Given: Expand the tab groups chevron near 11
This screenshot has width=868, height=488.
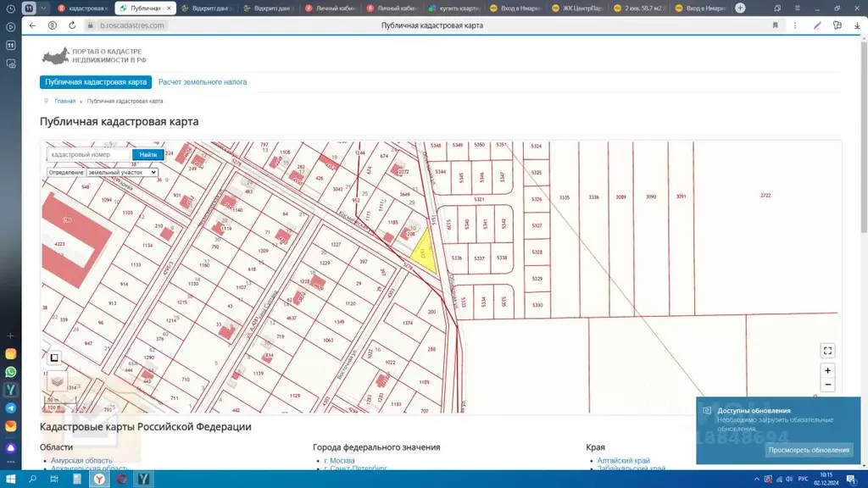Looking at the screenshot, I should click(x=43, y=8).
